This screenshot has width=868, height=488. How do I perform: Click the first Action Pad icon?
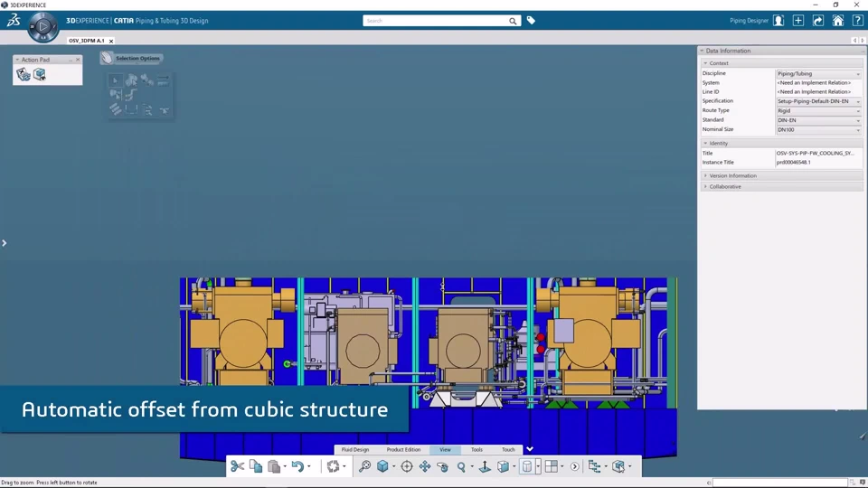[x=24, y=74]
